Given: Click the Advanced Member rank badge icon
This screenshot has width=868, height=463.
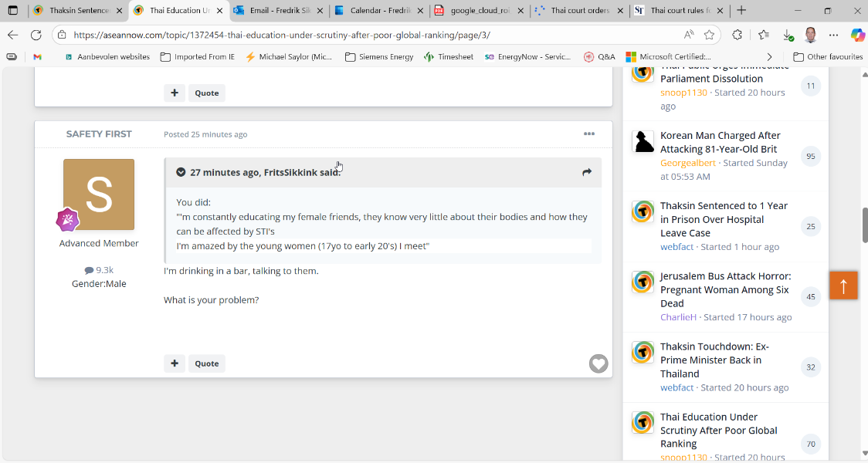Looking at the screenshot, I should 67,220.
